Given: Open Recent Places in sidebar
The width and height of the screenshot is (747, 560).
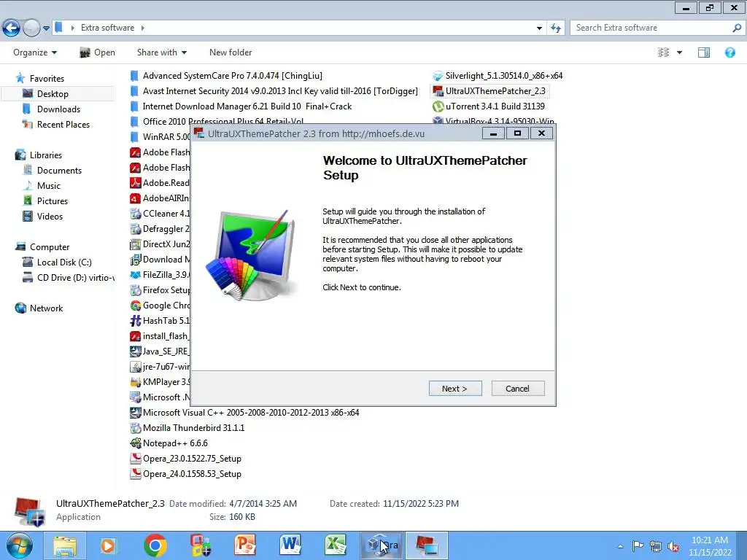Looking at the screenshot, I should pyautogui.click(x=63, y=124).
